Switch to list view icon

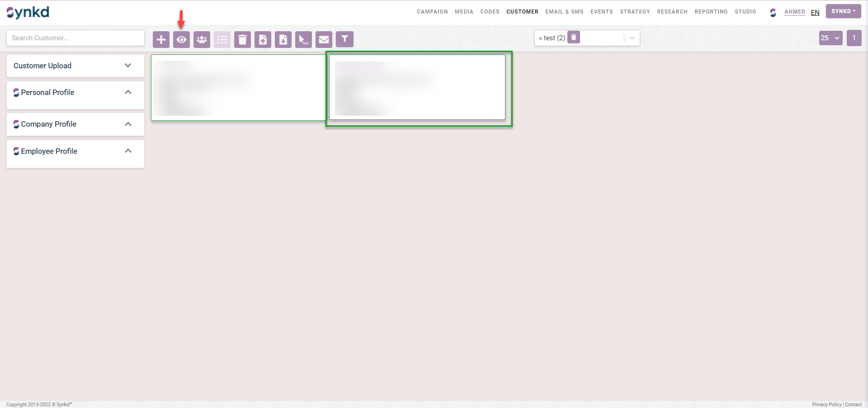(222, 39)
